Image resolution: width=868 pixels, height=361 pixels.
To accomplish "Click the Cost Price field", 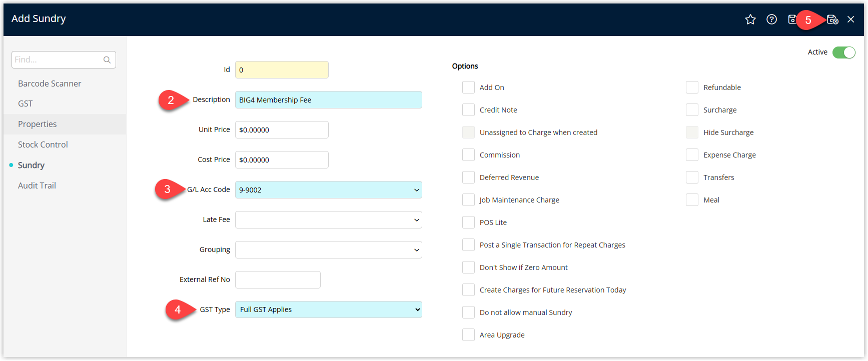I will point(282,160).
